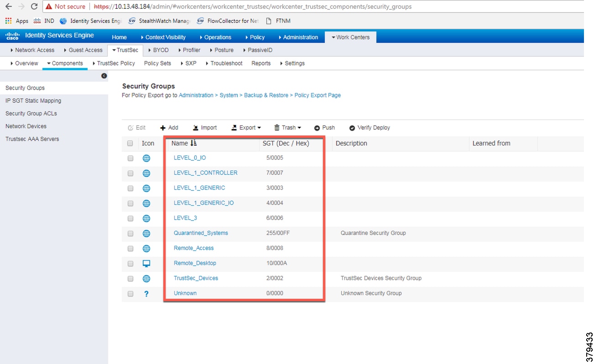Click the globe icon for TrustSec_Devices

click(x=146, y=279)
